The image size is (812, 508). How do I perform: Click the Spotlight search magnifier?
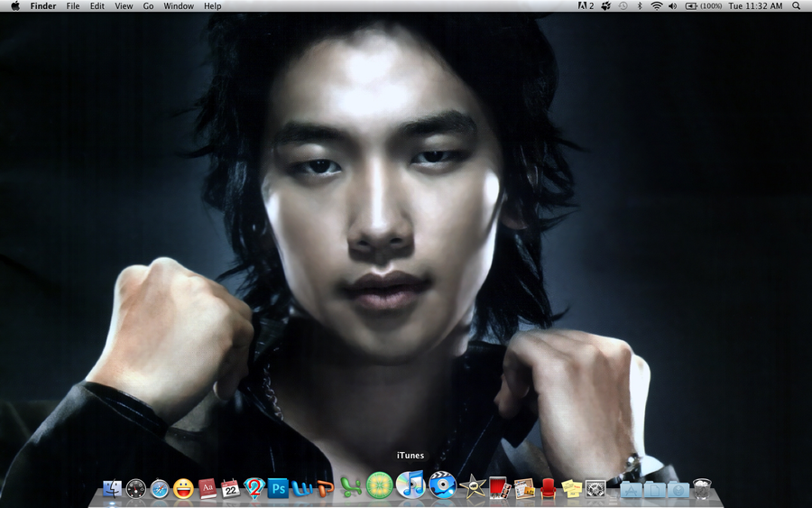[796, 6]
